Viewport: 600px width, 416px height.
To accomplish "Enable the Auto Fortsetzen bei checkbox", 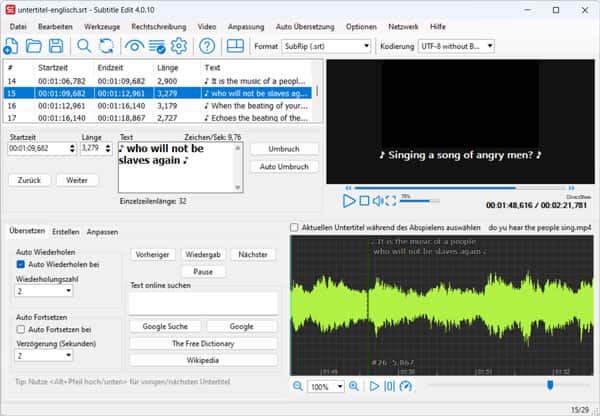I will 21,328.
